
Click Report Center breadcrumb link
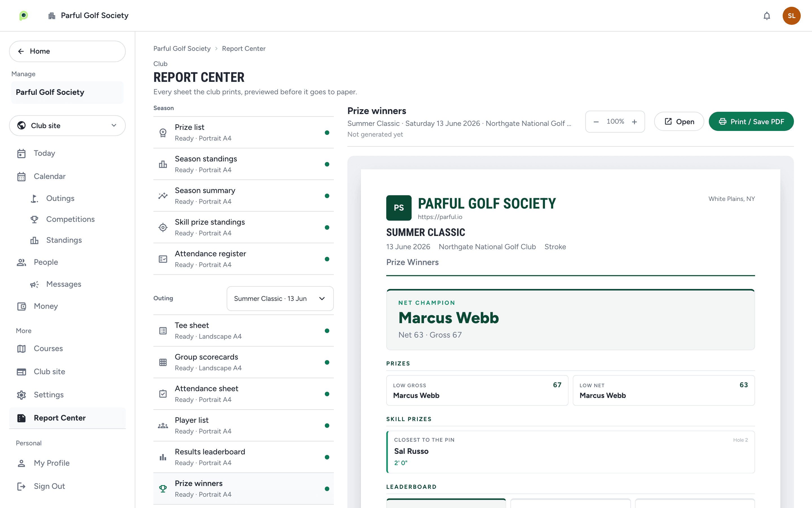pyautogui.click(x=244, y=48)
